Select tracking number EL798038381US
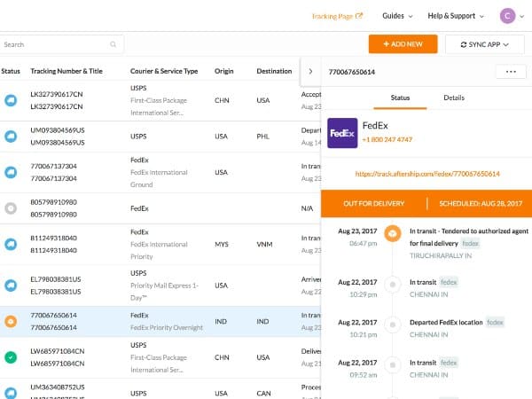Viewport: 532px width, 399px height. pyautogui.click(x=56, y=279)
